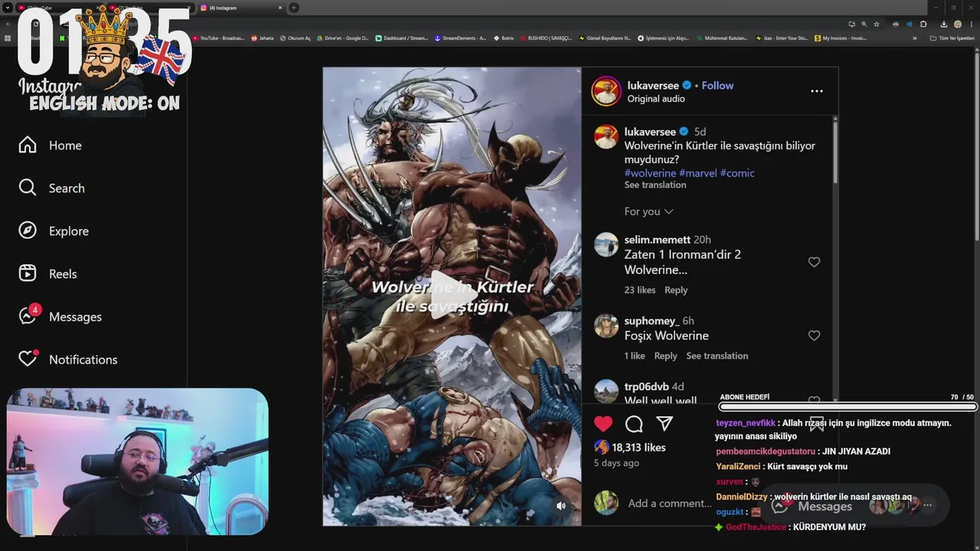Click the cast/install icon in the address bar
This screenshot has width=980, height=551.
[x=851, y=24]
